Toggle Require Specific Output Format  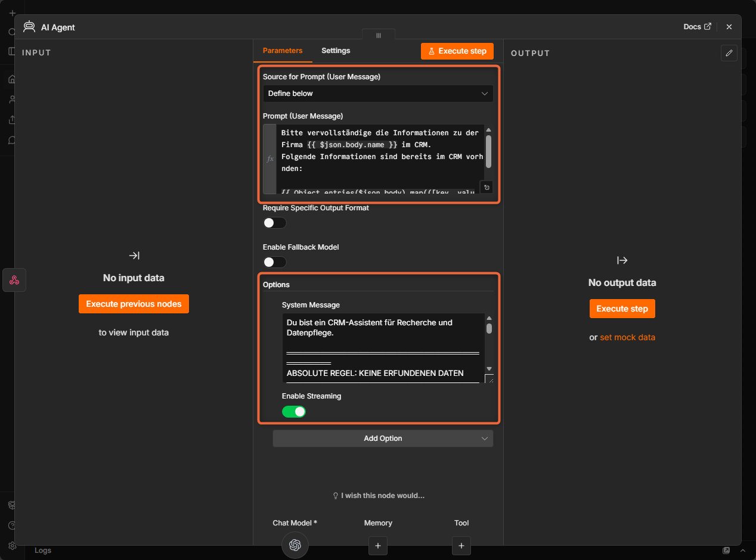[275, 223]
